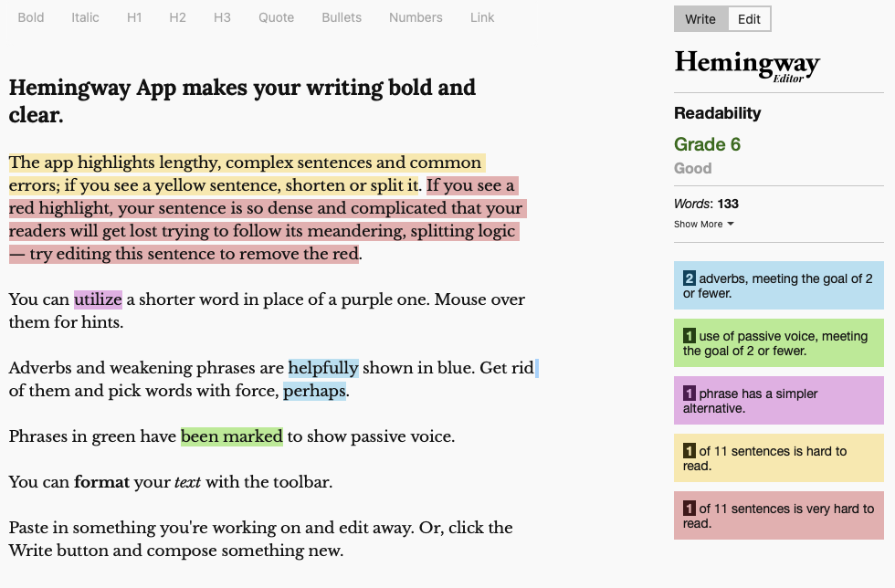Screen dimensions: 895x588
Task: Select the simpler alternative purple card
Action: [778, 400]
